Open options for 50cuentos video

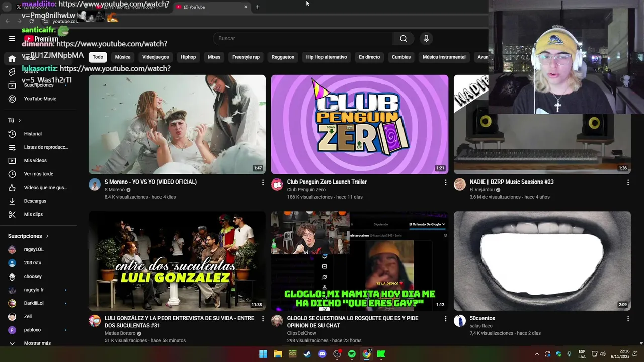(x=628, y=319)
